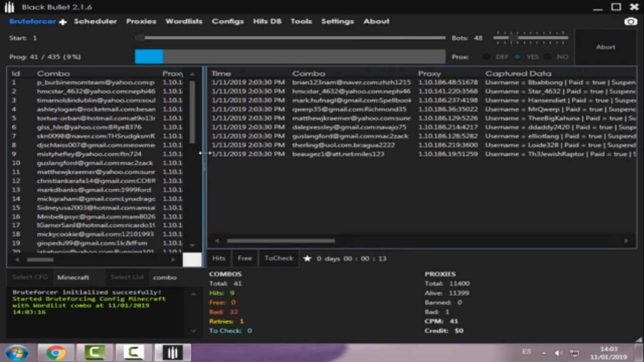Click the 'CPM: 41' value
Viewport: 644px width, 362px height.
(x=441, y=321)
